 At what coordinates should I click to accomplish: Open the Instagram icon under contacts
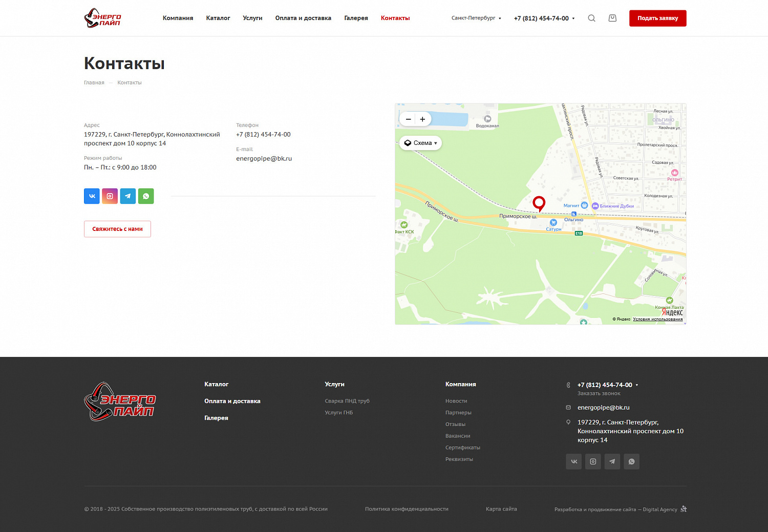tap(110, 196)
